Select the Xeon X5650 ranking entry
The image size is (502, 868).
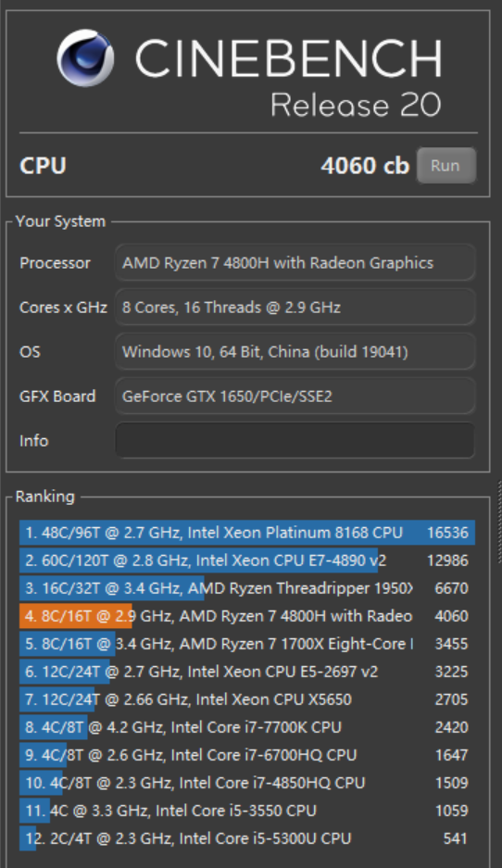point(247,699)
